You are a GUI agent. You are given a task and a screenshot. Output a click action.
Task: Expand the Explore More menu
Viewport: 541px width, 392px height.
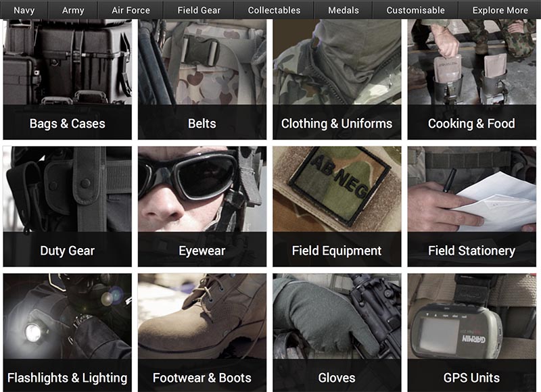coord(500,10)
